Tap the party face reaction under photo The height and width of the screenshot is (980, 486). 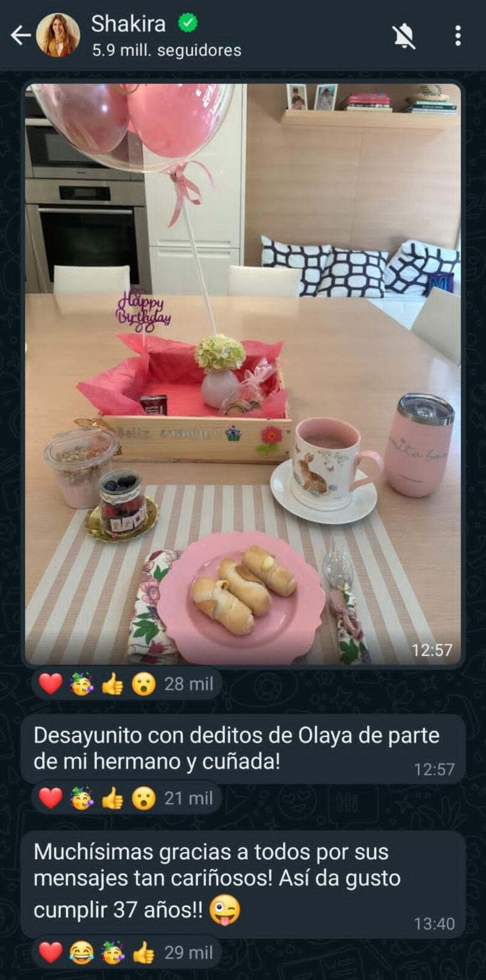tap(81, 684)
